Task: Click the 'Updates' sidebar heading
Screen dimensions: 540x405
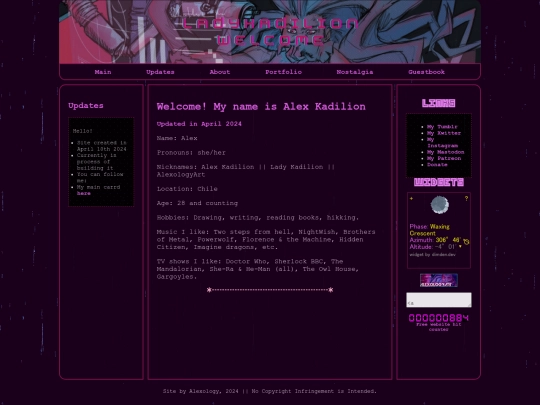Action: [x=86, y=106]
